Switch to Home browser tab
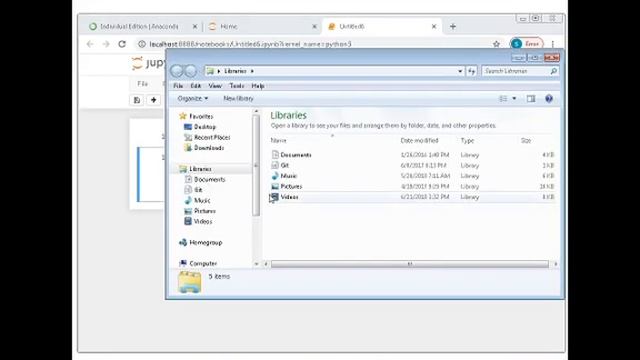The image size is (640, 360). (229, 27)
